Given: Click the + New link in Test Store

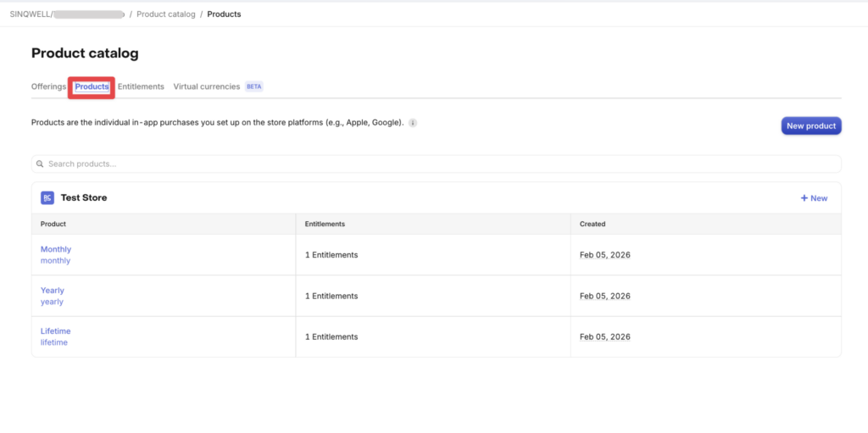Looking at the screenshot, I should pos(814,198).
